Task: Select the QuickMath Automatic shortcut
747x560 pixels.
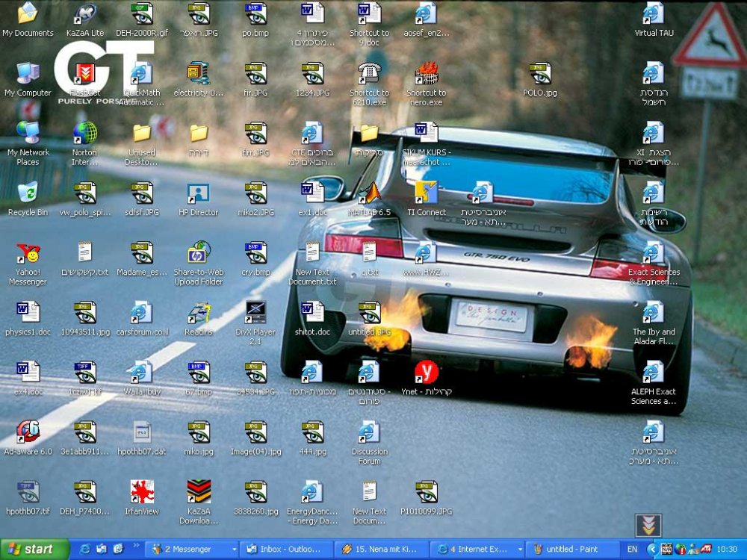Action: pyautogui.click(x=141, y=73)
